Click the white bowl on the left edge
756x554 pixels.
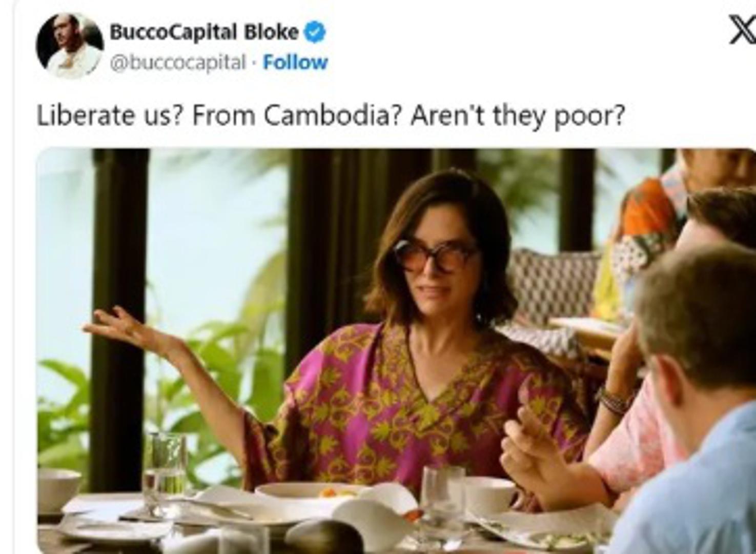58,490
